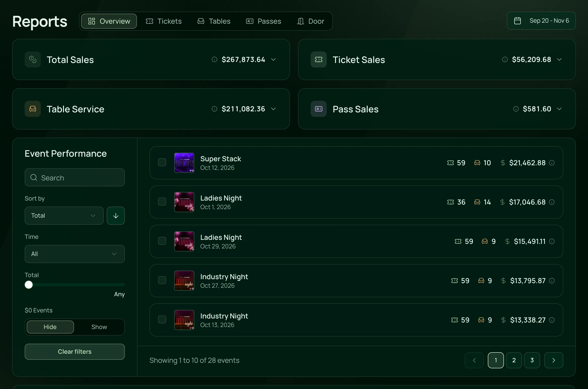The image size is (588, 389).
Task: Click info icon next to $15,491.11
Action: pos(552,241)
